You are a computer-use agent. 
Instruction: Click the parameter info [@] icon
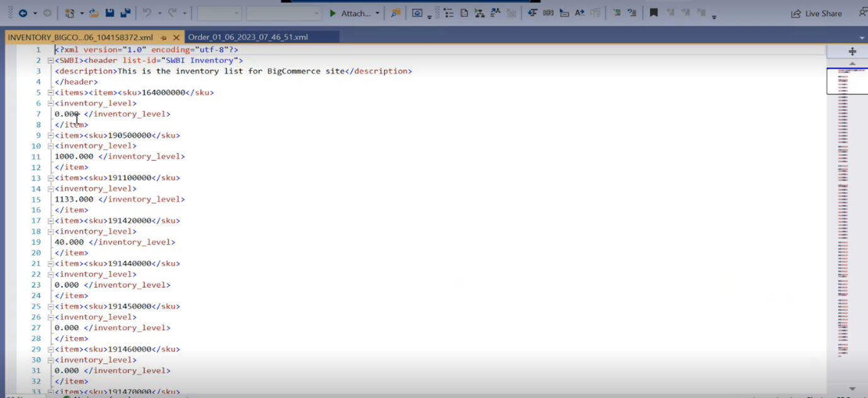(x=548, y=13)
